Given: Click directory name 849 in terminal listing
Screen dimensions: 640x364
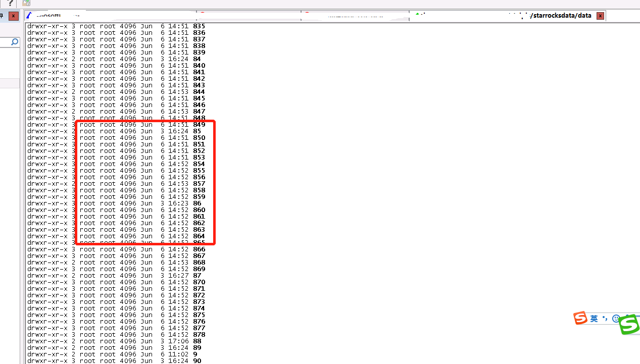Looking at the screenshot, I should click(x=199, y=124).
